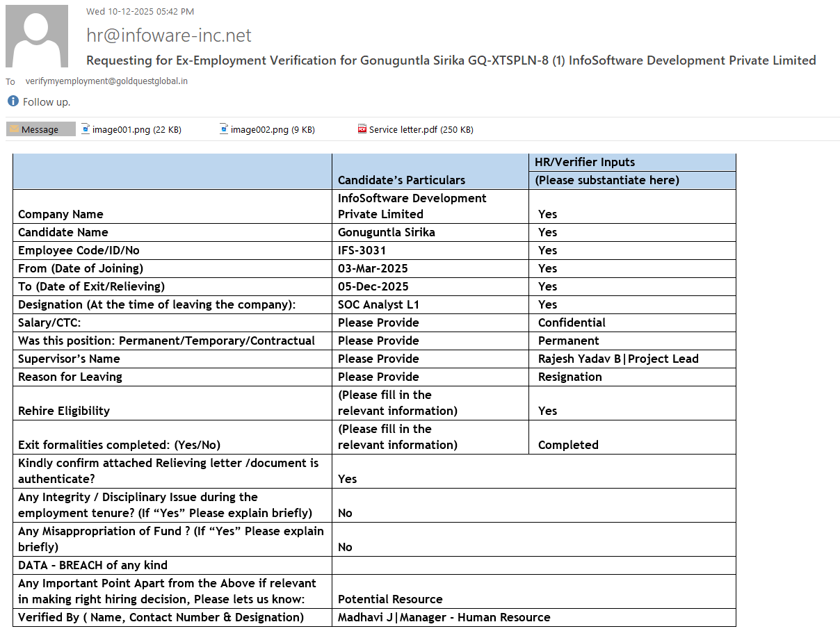The height and width of the screenshot is (638, 840).
Task: Click supervisor name Rajesh Yadav B cell
Action: point(617,359)
